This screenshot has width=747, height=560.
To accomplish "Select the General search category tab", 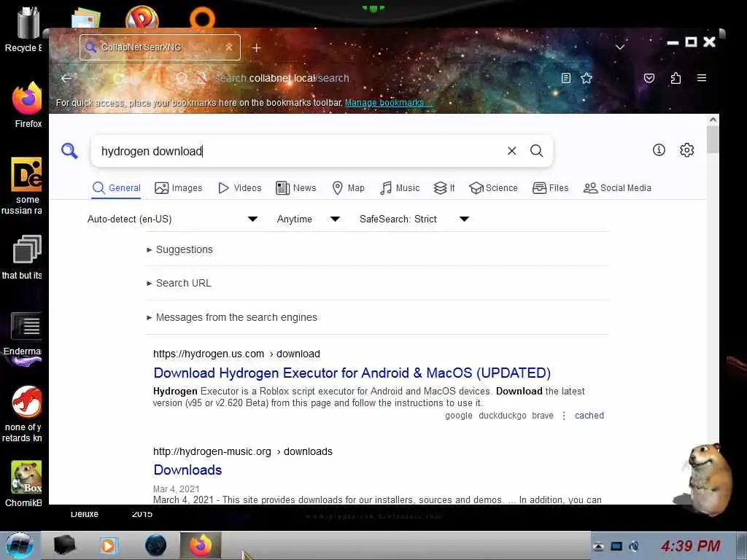I will (x=117, y=188).
